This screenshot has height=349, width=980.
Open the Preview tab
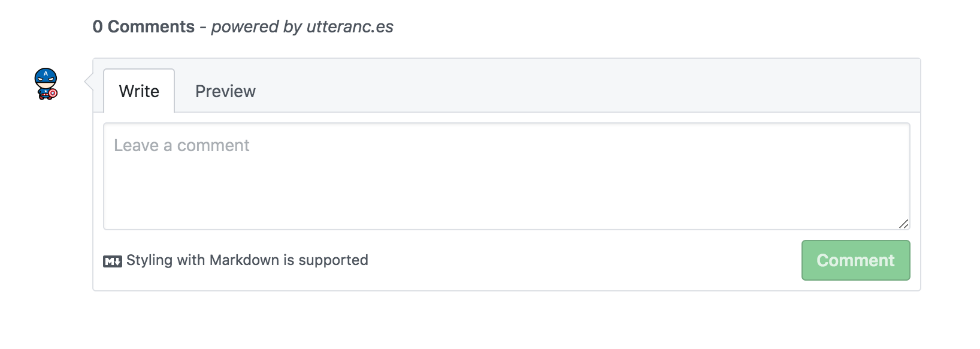tap(225, 91)
